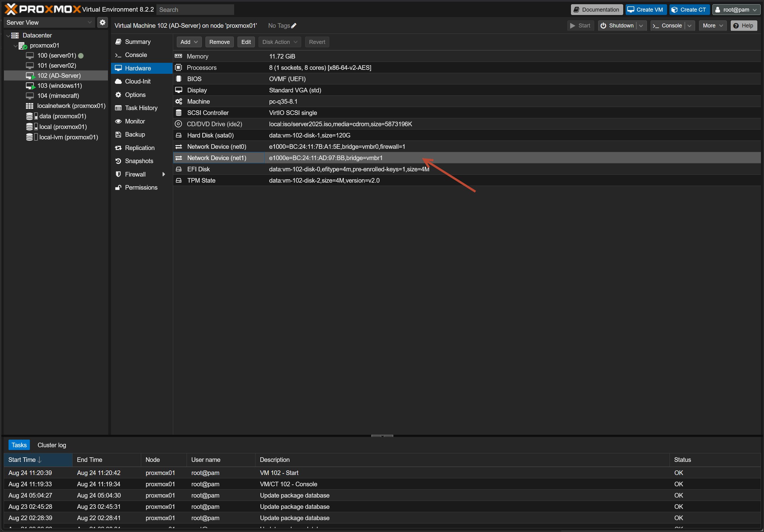Click the Remove button
764x532 pixels.
coord(219,42)
